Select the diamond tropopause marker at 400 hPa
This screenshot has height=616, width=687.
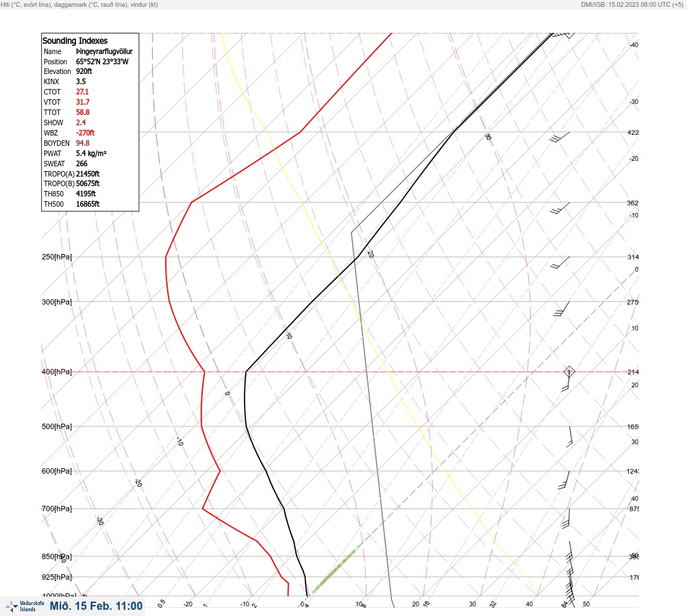(569, 372)
